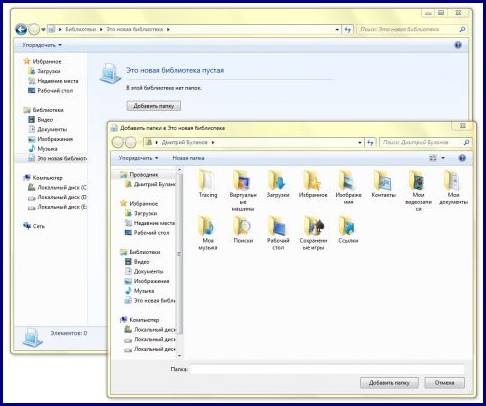Screen dimensions: 486x406
Task: Click the back arrow in the dialog
Action: pos(118,143)
